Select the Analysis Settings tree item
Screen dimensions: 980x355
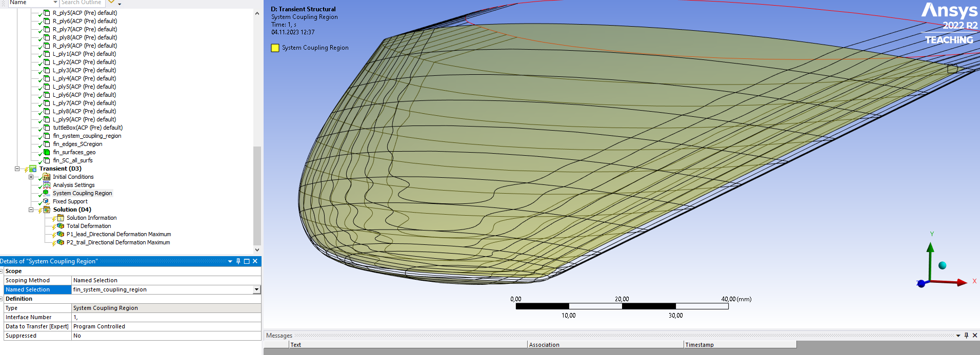click(x=74, y=185)
